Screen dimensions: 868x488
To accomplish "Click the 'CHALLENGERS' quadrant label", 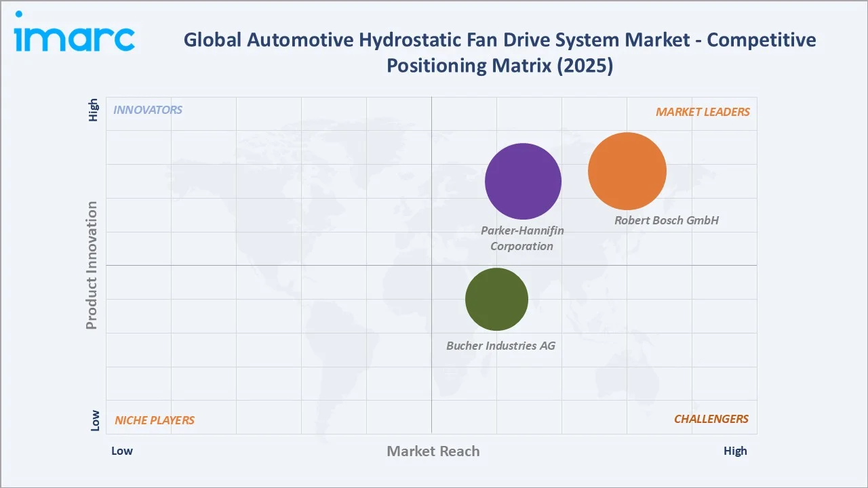I will (x=711, y=419).
